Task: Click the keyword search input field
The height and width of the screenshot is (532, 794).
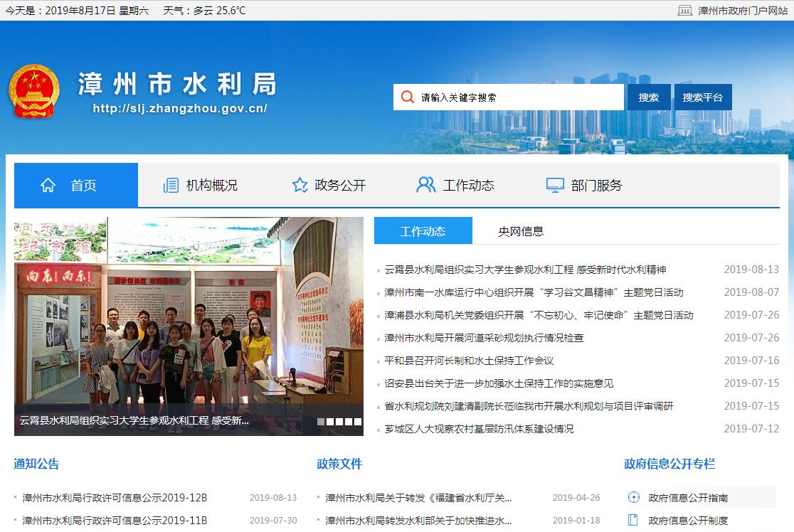Action: pyautogui.click(x=519, y=97)
